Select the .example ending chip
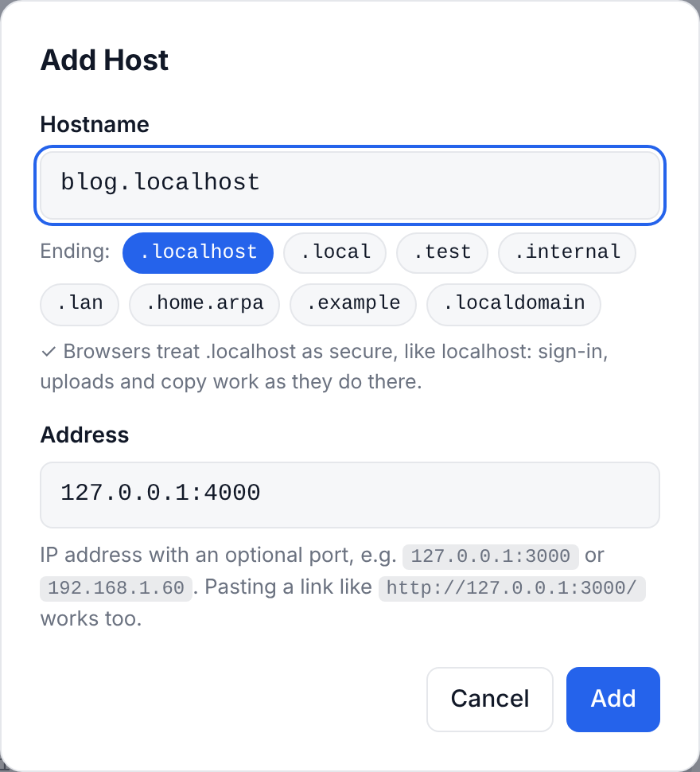This screenshot has width=700, height=772. [353, 304]
